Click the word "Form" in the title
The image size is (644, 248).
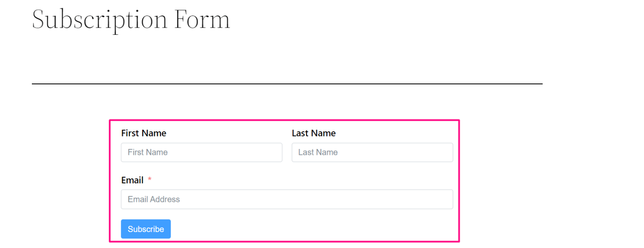[202, 19]
